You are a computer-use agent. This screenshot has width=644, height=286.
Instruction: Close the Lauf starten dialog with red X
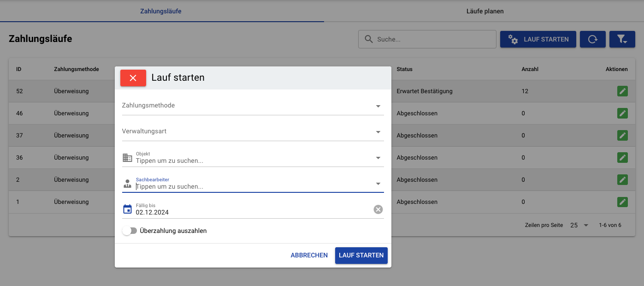(x=133, y=78)
